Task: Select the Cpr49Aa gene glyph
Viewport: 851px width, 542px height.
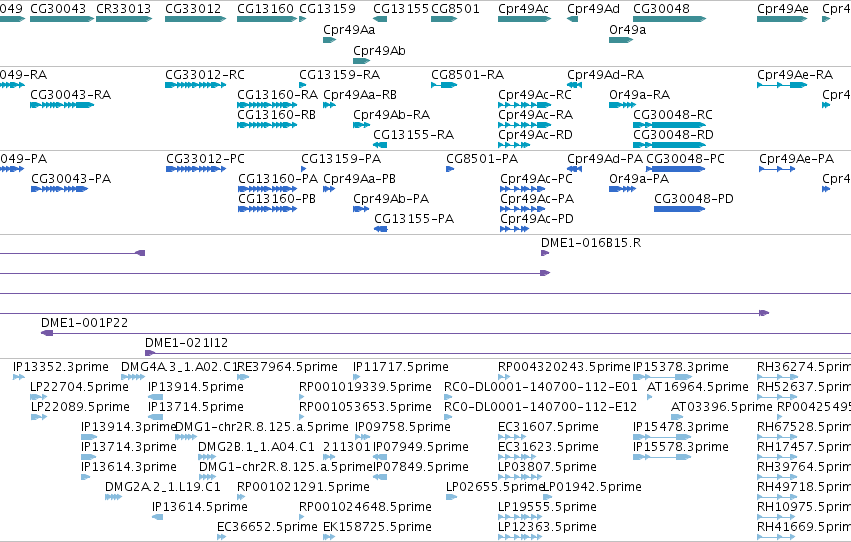Action: (x=329, y=40)
